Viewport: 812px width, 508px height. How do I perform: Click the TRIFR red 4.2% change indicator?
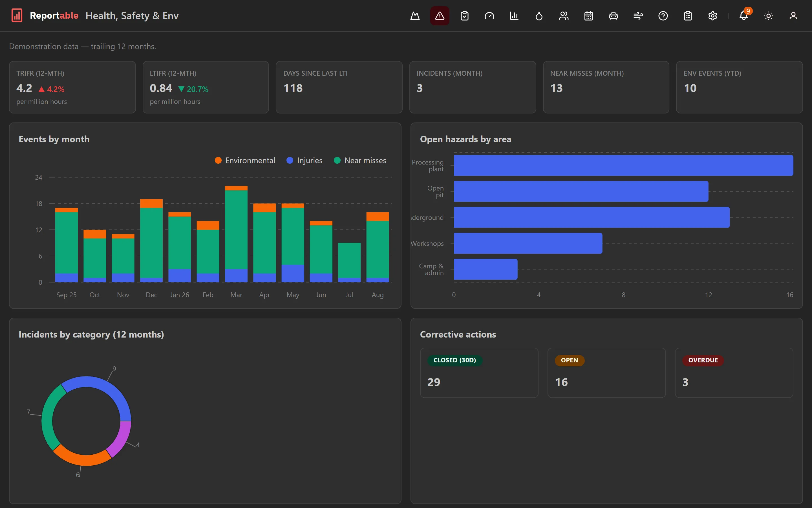pyautogui.click(x=51, y=89)
